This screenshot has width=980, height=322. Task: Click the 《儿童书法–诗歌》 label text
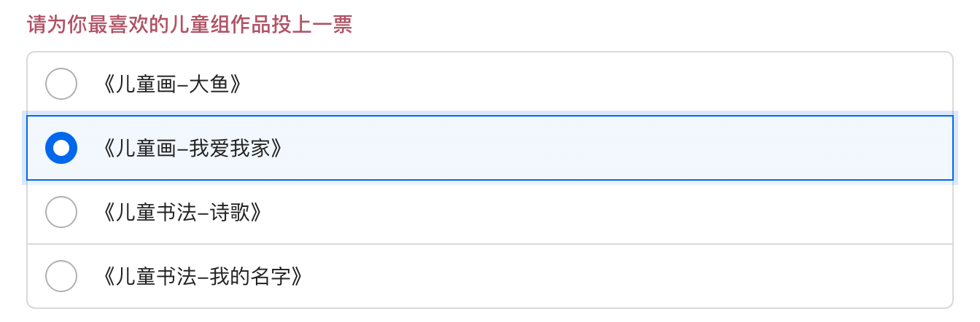click(182, 213)
